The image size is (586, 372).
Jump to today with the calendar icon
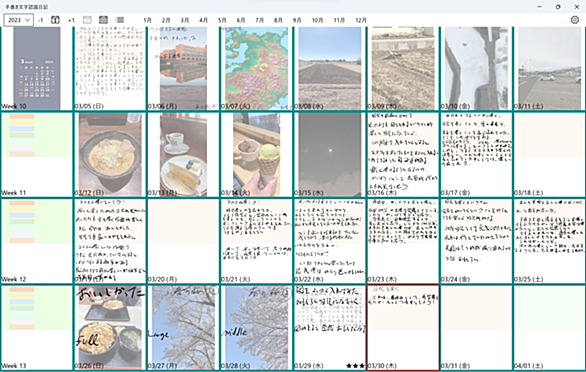(x=55, y=20)
